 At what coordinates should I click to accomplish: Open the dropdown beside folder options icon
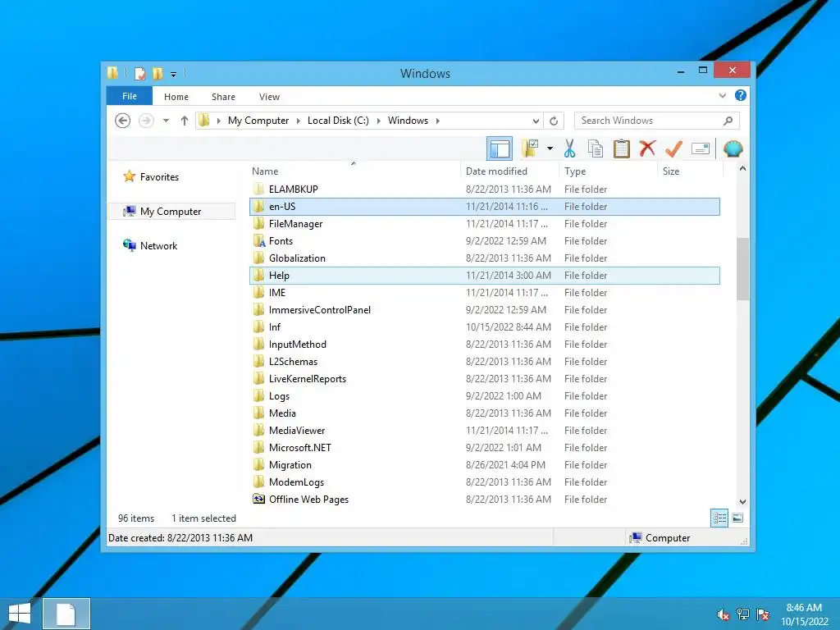(x=550, y=148)
